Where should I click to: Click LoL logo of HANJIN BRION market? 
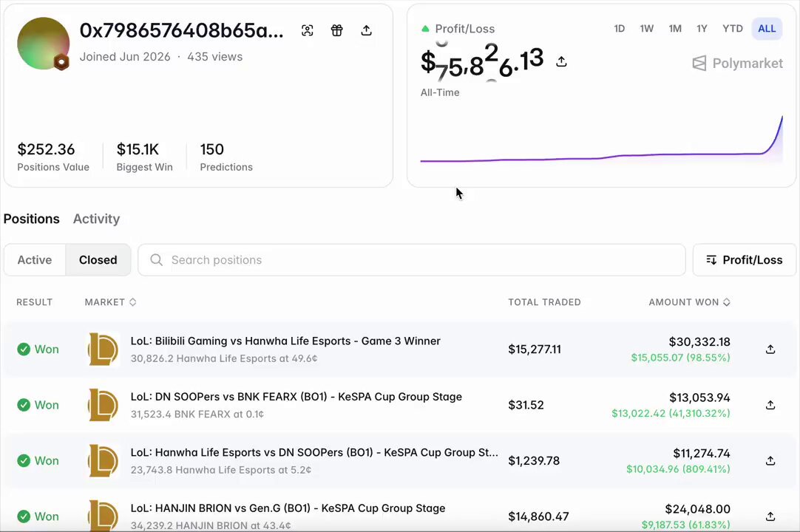tap(104, 516)
